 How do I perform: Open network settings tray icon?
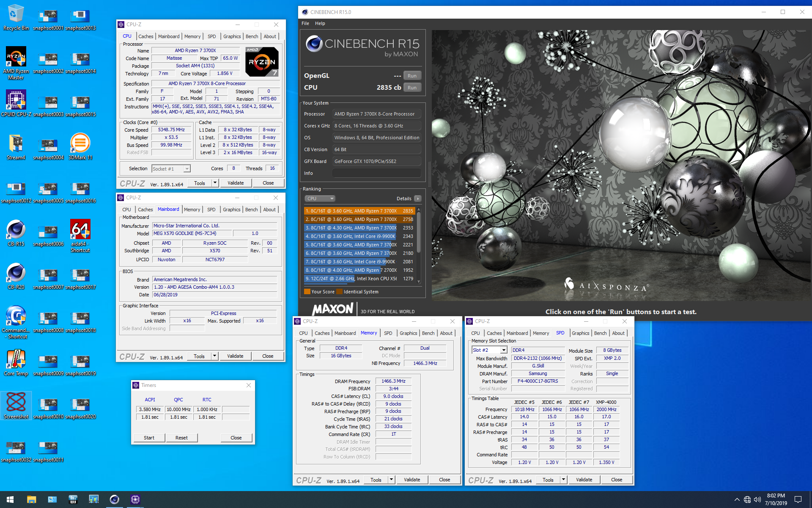coord(747,500)
